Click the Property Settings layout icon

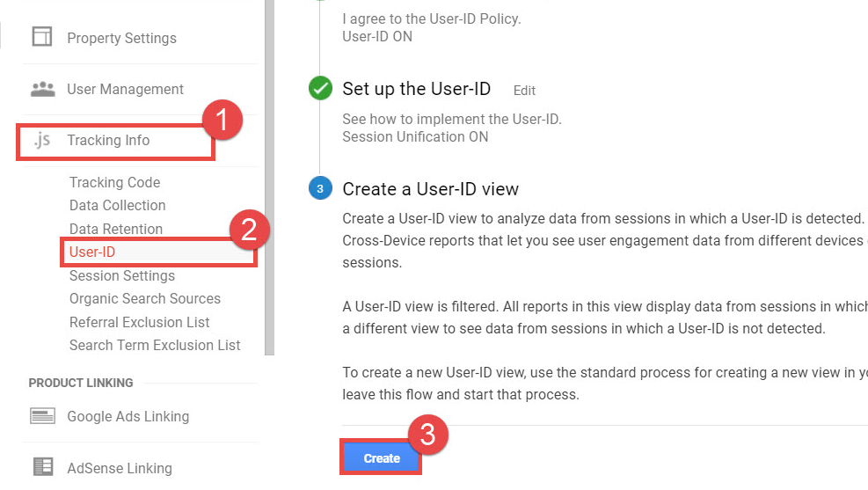[x=41, y=37]
